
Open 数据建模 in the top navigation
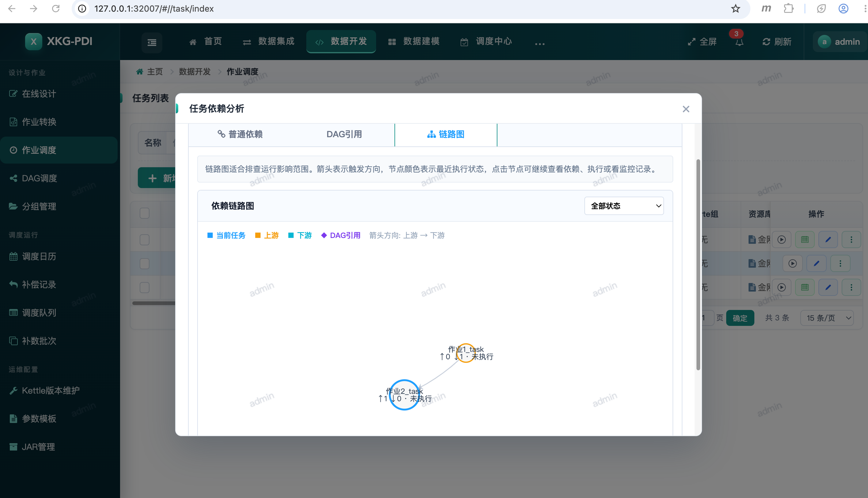[414, 41]
